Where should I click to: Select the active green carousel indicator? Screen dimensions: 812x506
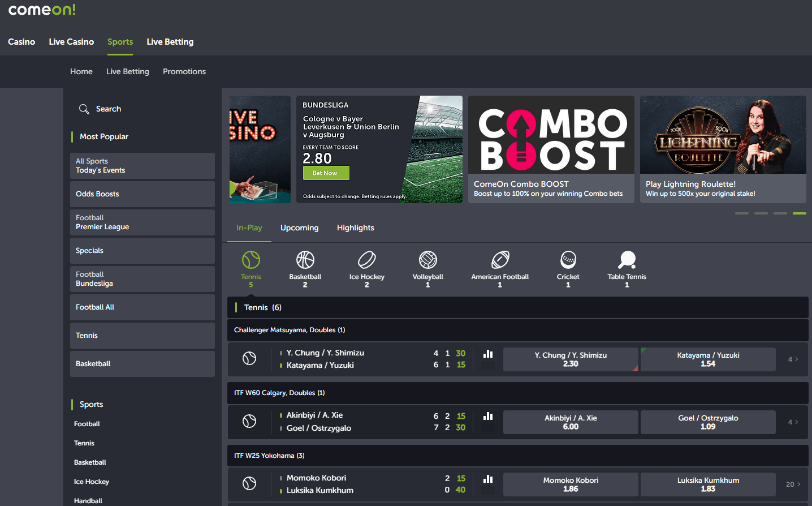pos(800,213)
